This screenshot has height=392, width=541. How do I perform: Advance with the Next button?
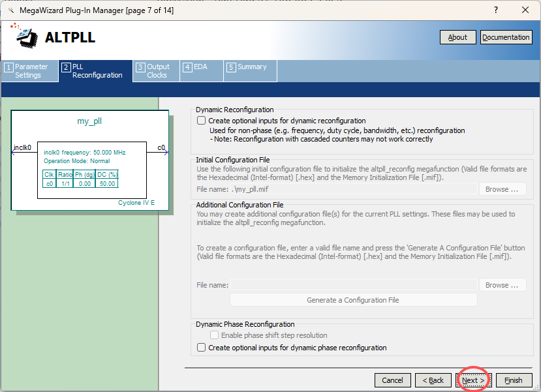tap(473, 380)
